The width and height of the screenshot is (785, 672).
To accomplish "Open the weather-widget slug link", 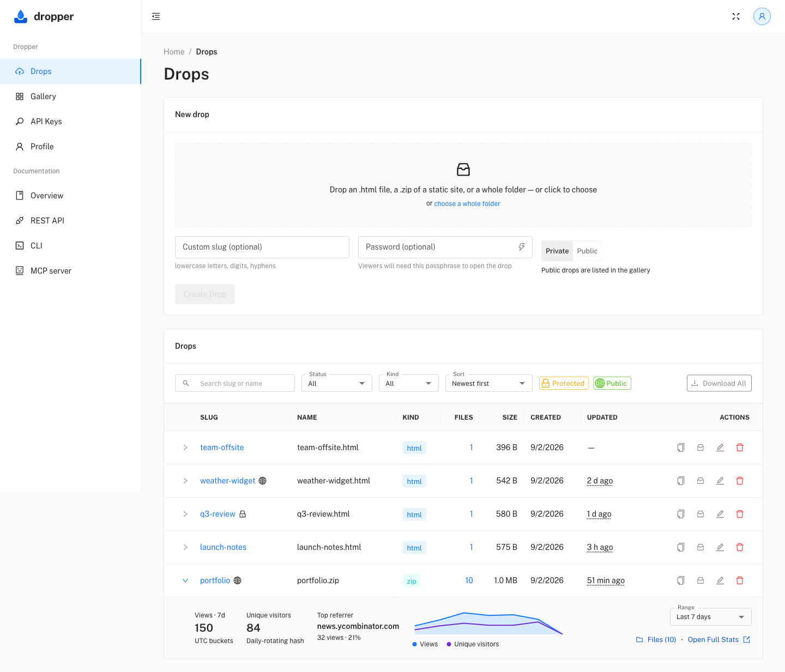I will coord(227,481).
